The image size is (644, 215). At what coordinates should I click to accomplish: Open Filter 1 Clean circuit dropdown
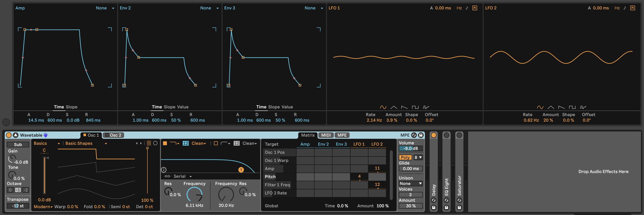click(199, 143)
